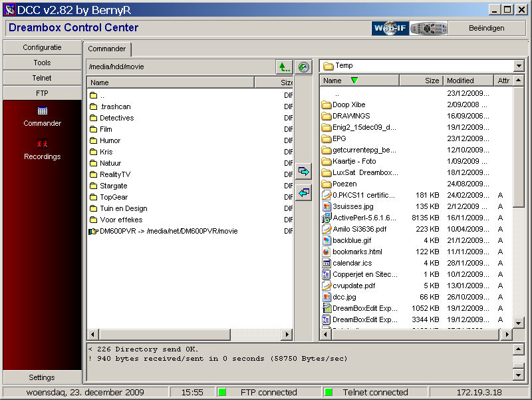Select the calendar.ics file icon
Screen dimensions: 532x400
coord(327,263)
